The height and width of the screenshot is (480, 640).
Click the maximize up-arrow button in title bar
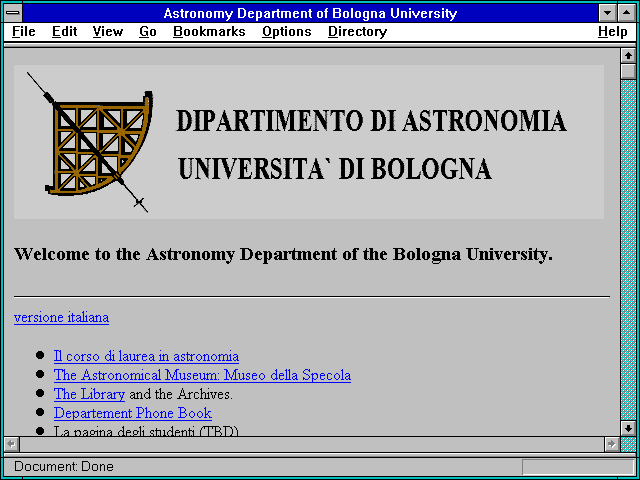coord(627,13)
